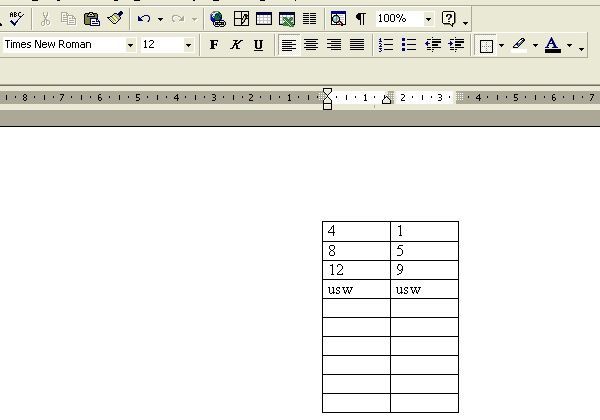
Task: Toggle underline U formatting
Action: click(x=259, y=45)
